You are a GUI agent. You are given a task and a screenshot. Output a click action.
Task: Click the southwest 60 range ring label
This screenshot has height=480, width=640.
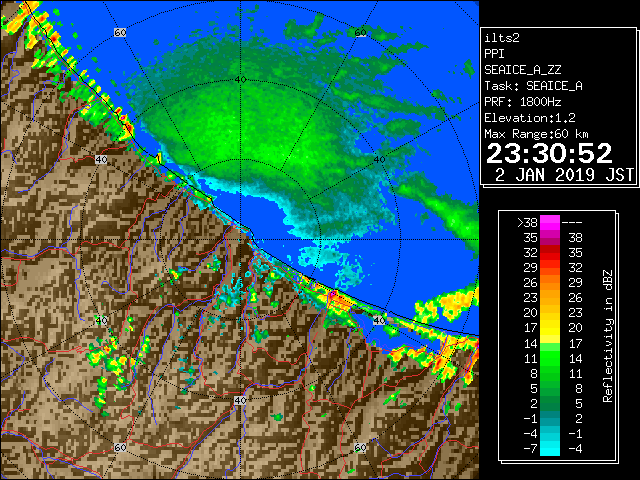[120, 447]
